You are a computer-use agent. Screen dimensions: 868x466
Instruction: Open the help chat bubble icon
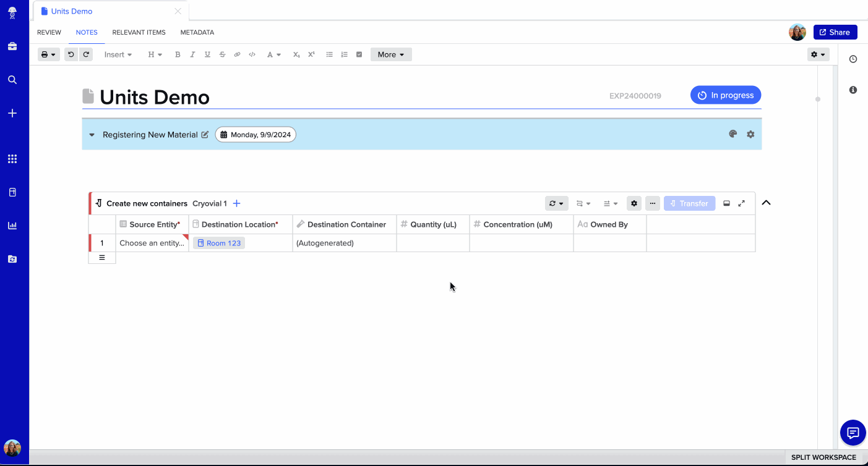pyautogui.click(x=853, y=433)
